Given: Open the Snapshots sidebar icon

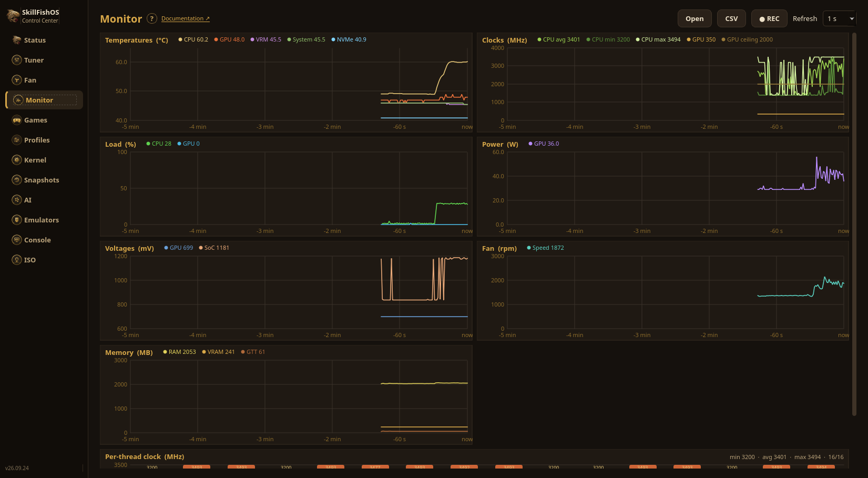Looking at the screenshot, I should (17, 180).
